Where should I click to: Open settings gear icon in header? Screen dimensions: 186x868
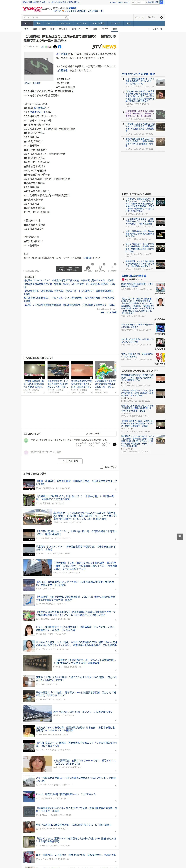[161, 18]
